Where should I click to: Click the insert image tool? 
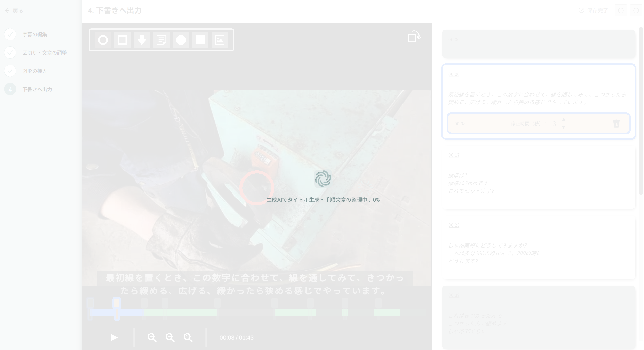pyautogui.click(x=220, y=40)
